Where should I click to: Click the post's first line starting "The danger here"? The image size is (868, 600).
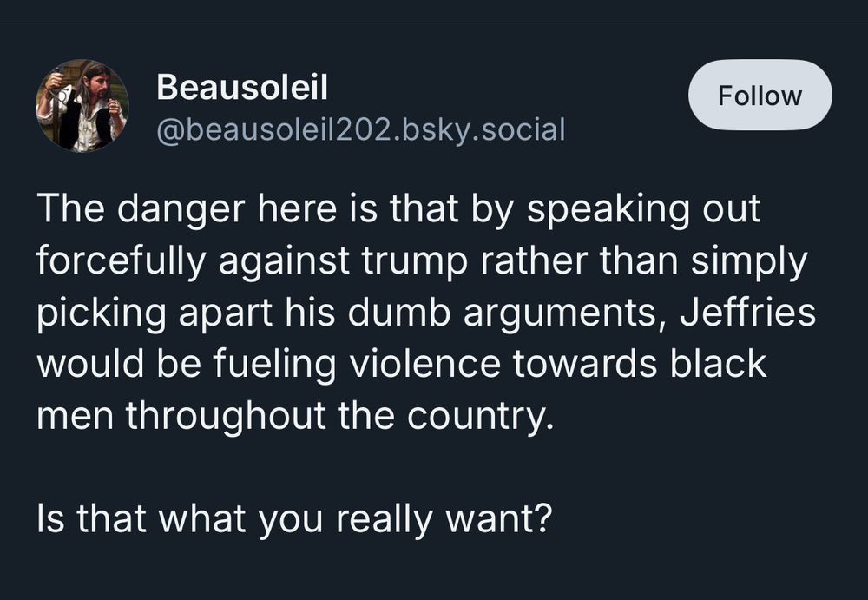(398, 210)
